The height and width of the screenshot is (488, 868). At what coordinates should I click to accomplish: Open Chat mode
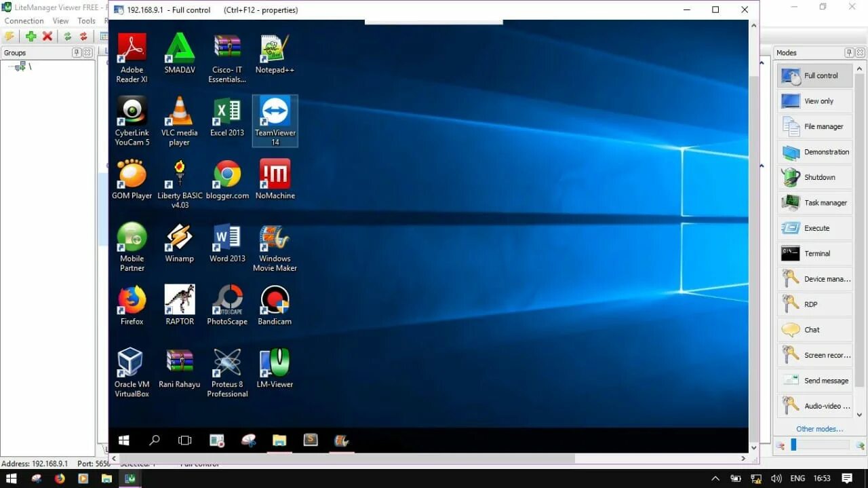(x=814, y=330)
